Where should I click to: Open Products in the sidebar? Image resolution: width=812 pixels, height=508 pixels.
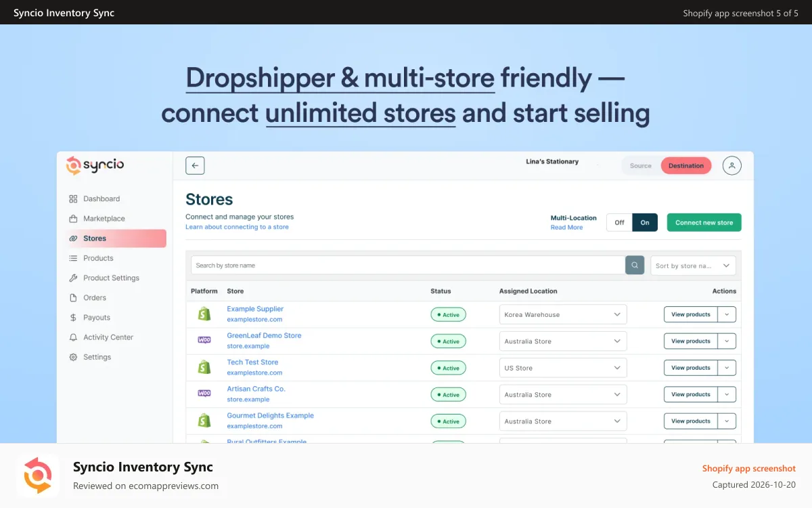98,258
